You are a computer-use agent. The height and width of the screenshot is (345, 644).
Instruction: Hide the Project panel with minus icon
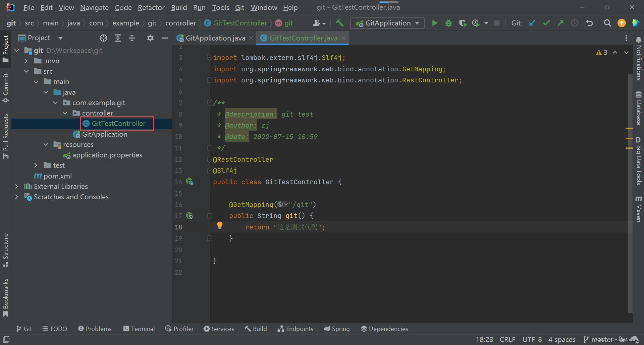coord(165,38)
